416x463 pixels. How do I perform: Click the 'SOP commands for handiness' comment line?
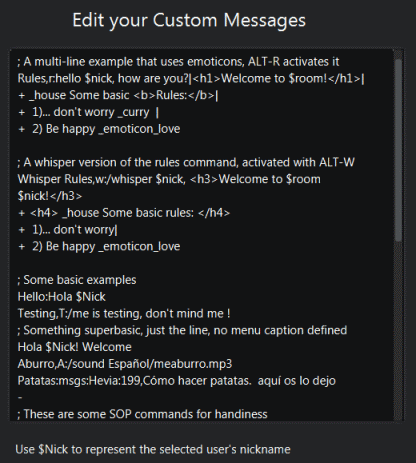click(x=142, y=414)
